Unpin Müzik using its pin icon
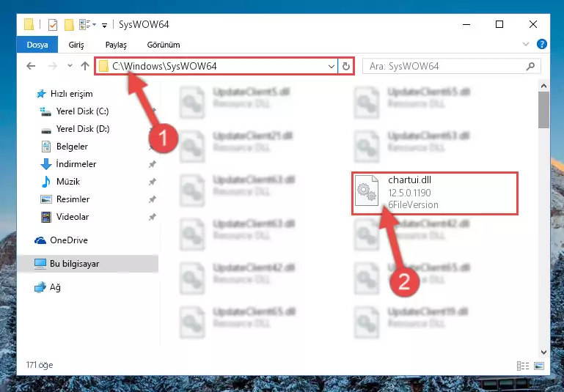The height and width of the screenshot is (392, 564). [x=153, y=182]
